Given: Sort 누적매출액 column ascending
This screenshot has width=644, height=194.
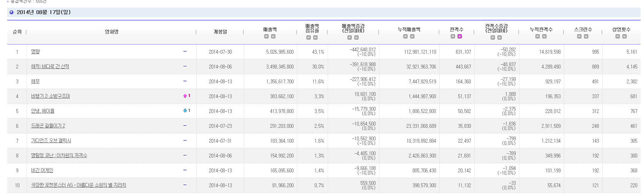Looking at the screenshot, I should 406,37.
